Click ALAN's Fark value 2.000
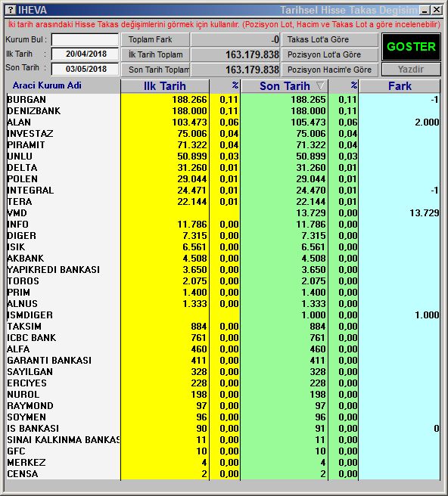Screen dimensions: 448x496 (427, 122)
